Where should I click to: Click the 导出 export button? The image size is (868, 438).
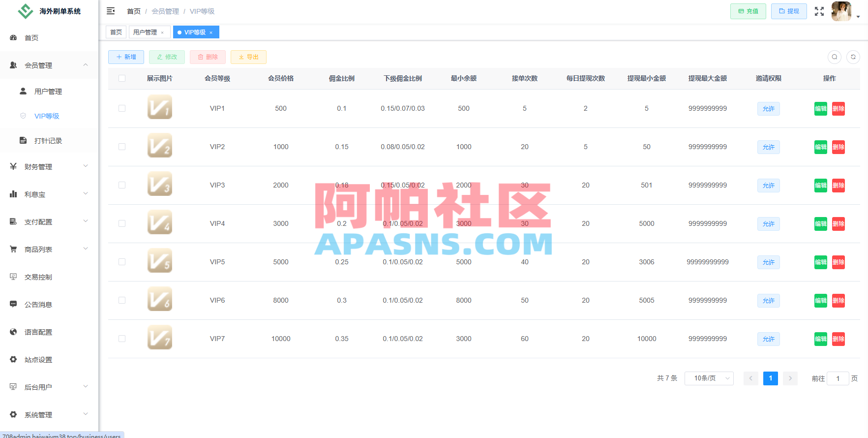[248, 57]
